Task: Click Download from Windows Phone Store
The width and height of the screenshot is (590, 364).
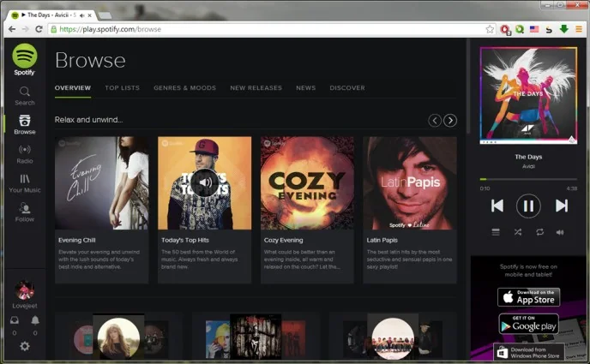Action: pos(528,352)
